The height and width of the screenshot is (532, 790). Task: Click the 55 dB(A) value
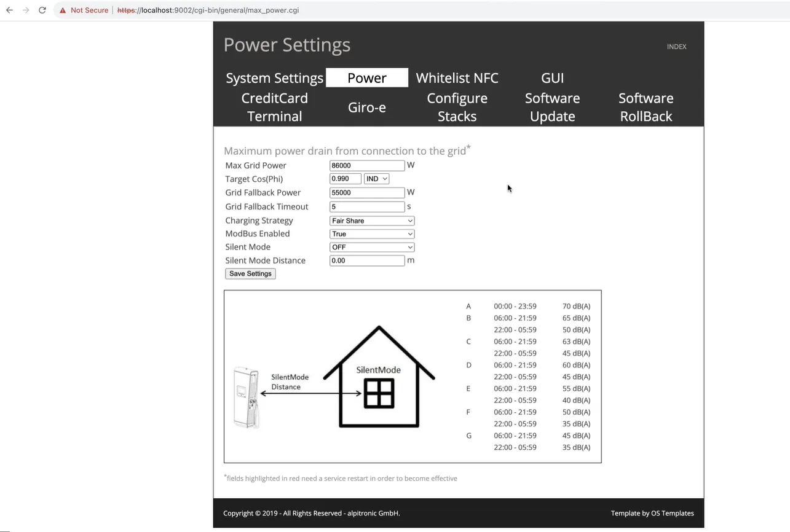tap(576, 388)
